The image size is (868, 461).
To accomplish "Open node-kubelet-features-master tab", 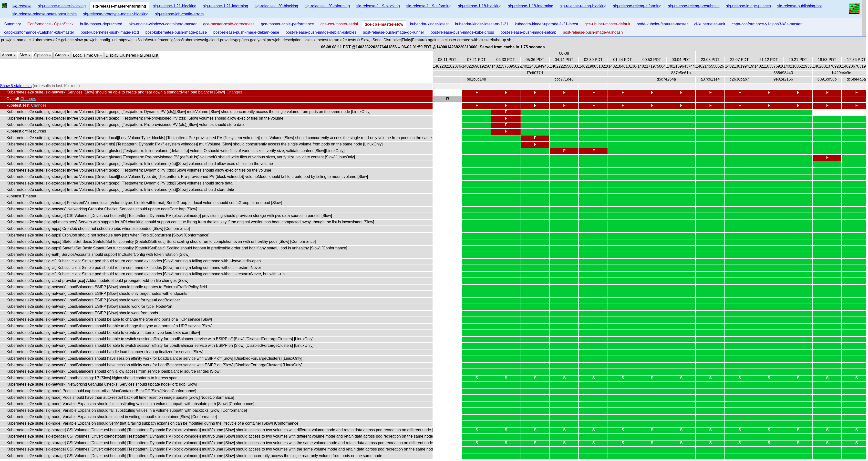I will coord(662,24).
